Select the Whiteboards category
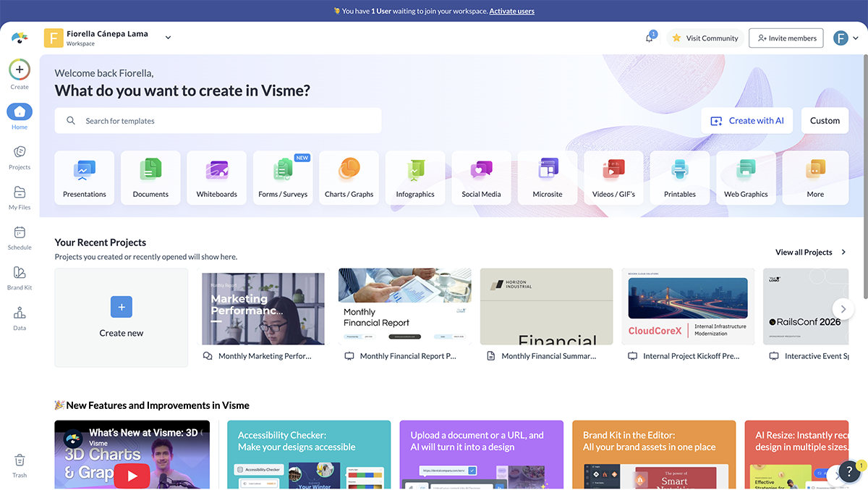Viewport: 868px width, 490px height. [217, 177]
